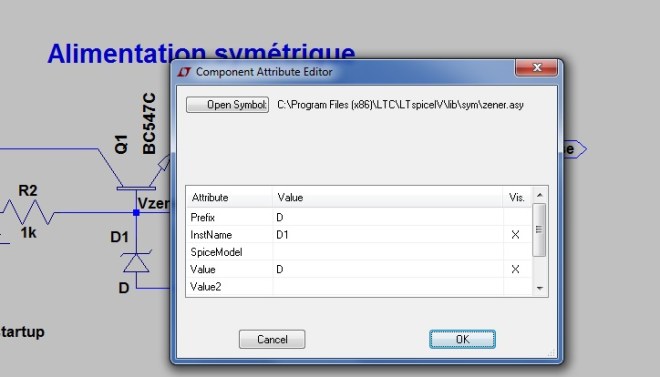Toggle visibility cell for SpiceModel row
The height and width of the screenshot is (377, 660).
pos(517,252)
